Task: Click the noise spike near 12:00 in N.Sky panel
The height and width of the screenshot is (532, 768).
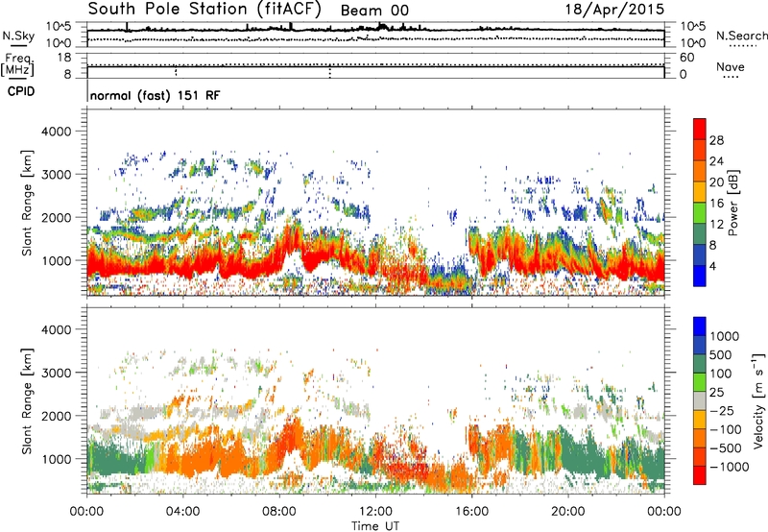Action: (x=382, y=27)
